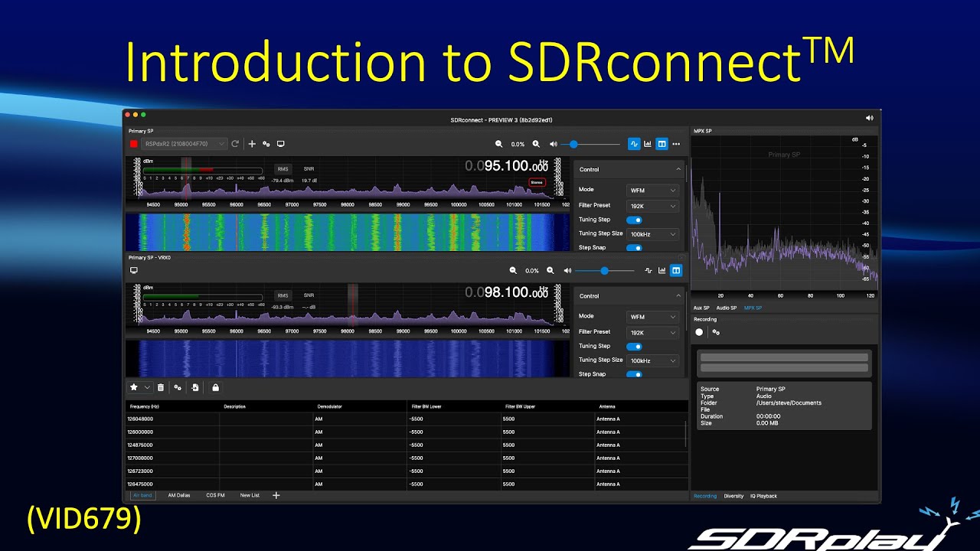This screenshot has width=980, height=551.
Task: Mute VRX0 audio speaker icon
Action: (567, 270)
